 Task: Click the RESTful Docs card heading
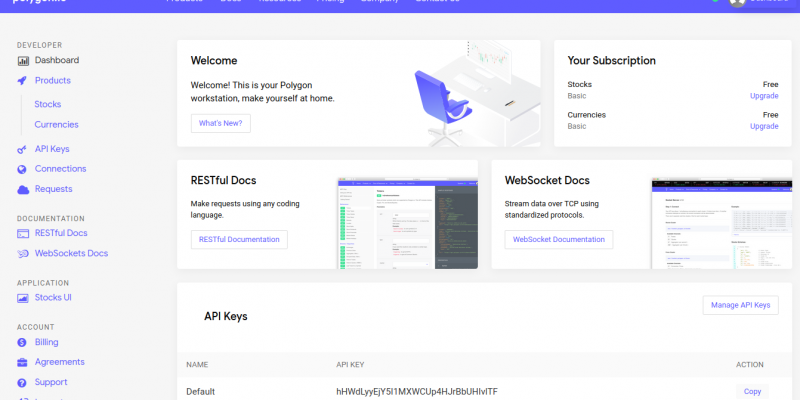223,181
